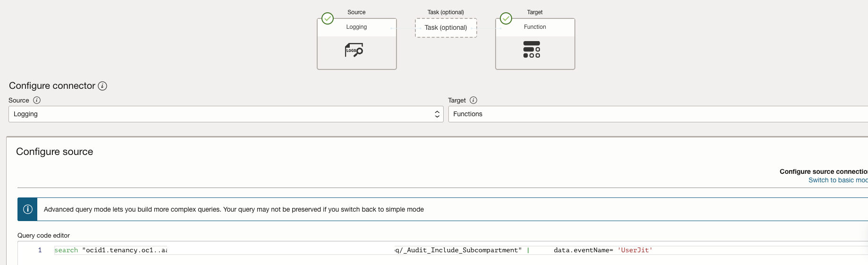Select the Function title in the Target card
Viewport: 868px width, 265px height.
click(535, 27)
